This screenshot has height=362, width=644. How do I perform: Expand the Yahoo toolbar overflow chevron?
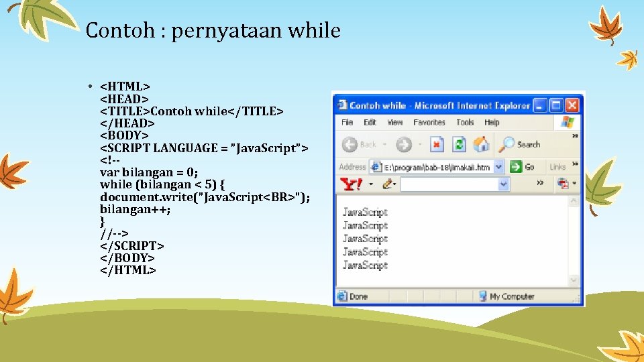point(540,183)
